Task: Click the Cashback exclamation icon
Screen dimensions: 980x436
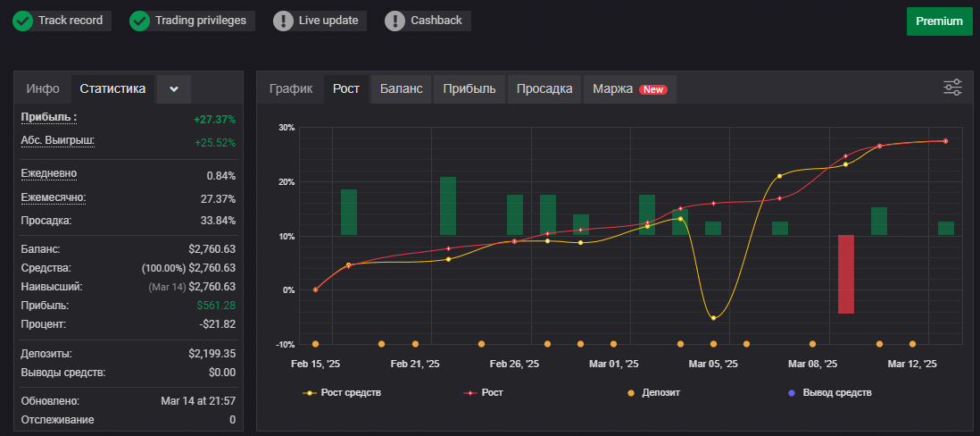Action: (x=395, y=21)
